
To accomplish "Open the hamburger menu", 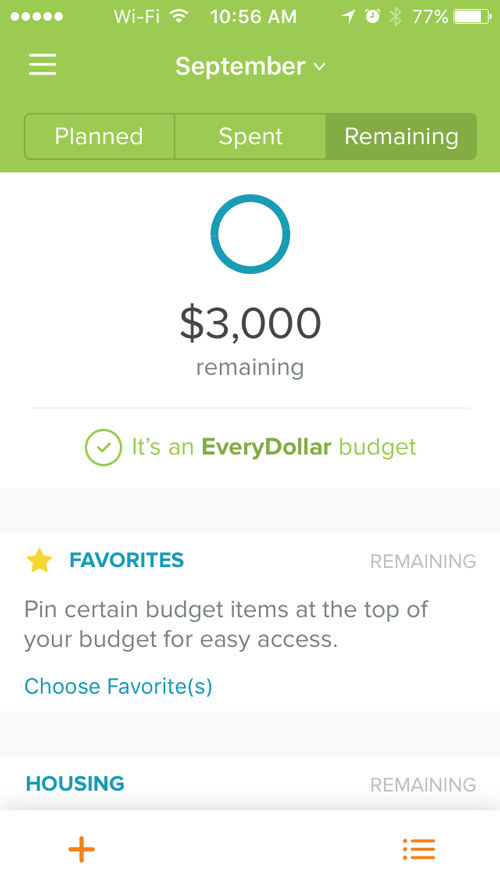I will (42, 65).
